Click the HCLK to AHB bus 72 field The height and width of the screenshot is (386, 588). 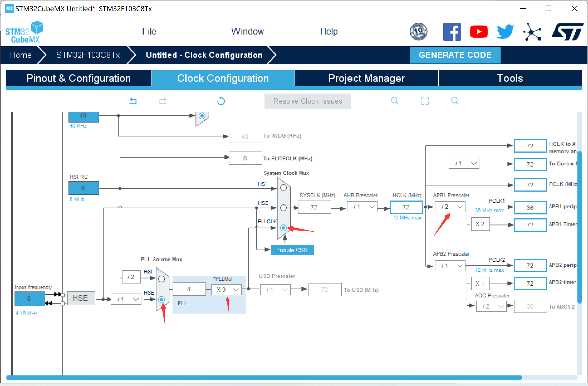point(530,146)
